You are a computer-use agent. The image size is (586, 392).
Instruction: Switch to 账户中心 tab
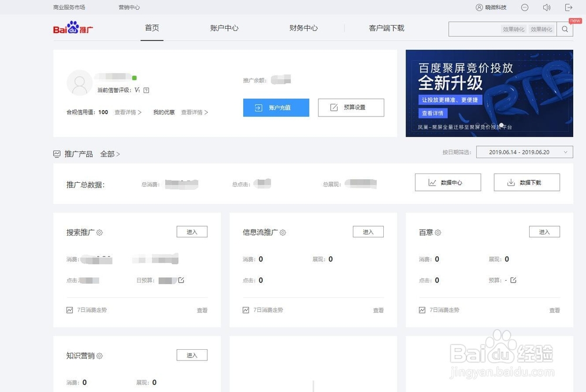(224, 28)
